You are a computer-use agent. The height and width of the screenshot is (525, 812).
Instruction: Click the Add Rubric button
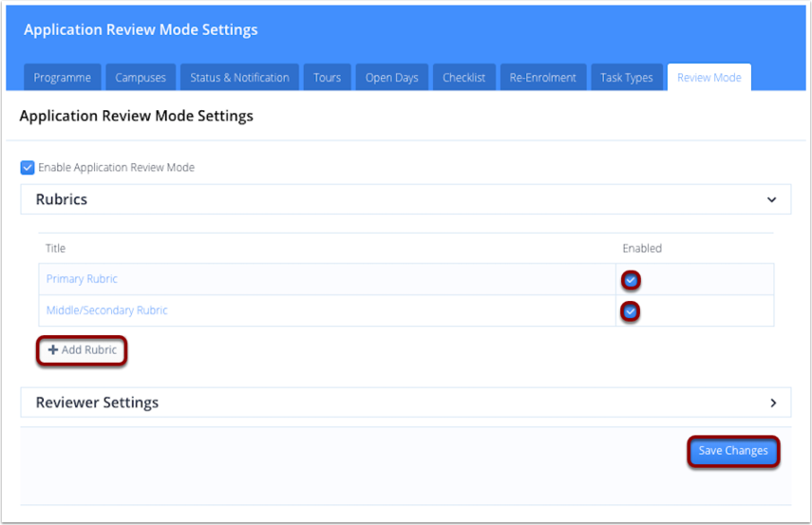click(x=82, y=350)
